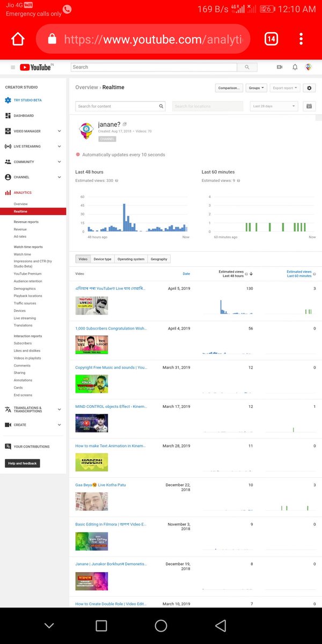
Task: Open the Groups dropdown
Action: [257, 88]
